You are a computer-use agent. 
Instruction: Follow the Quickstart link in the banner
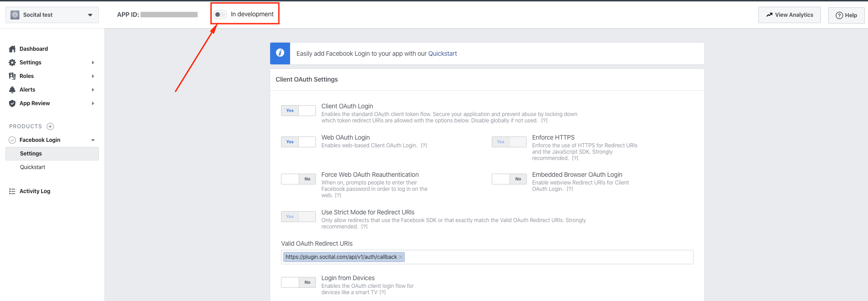(x=442, y=53)
